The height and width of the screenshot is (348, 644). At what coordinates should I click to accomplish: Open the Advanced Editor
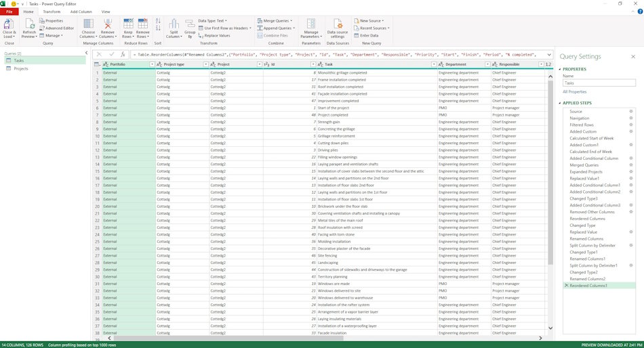pyautogui.click(x=57, y=28)
